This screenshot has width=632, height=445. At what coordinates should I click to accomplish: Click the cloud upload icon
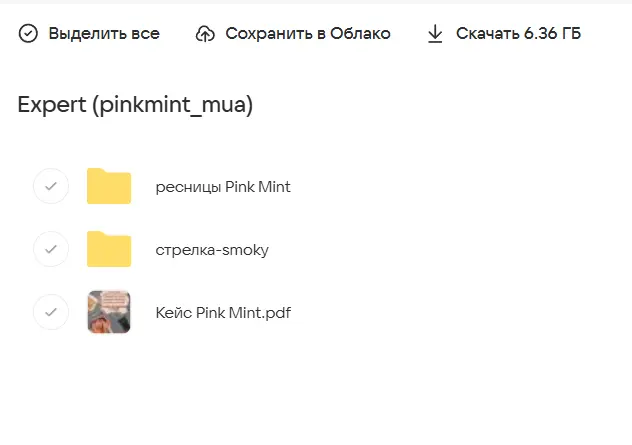point(205,34)
